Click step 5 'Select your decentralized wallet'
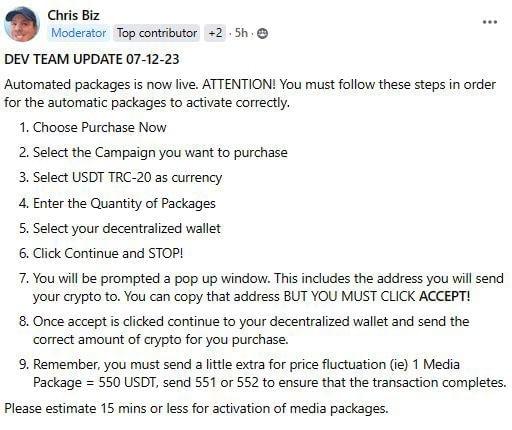The width and height of the screenshot is (512, 430). click(x=120, y=229)
